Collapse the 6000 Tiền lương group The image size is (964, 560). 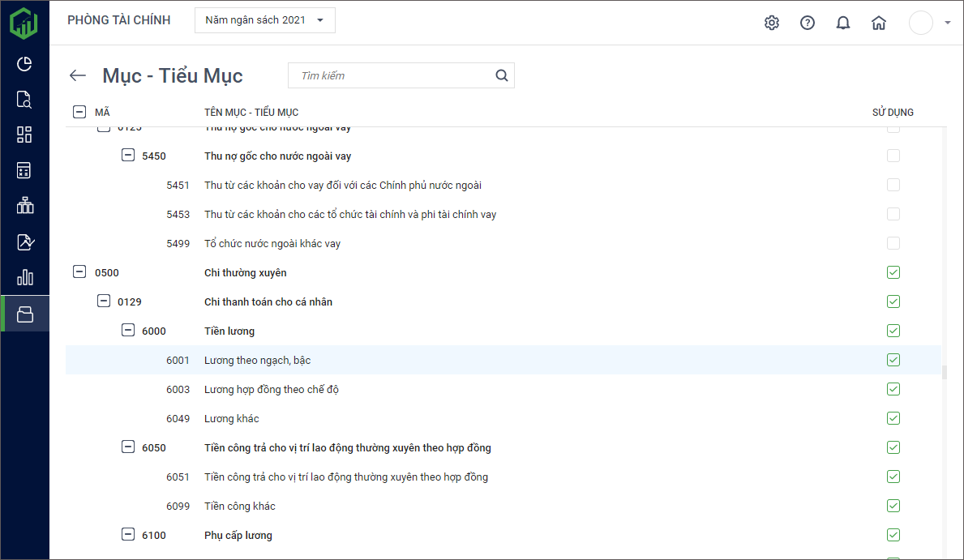pyautogui.click(x=127, y=331)
